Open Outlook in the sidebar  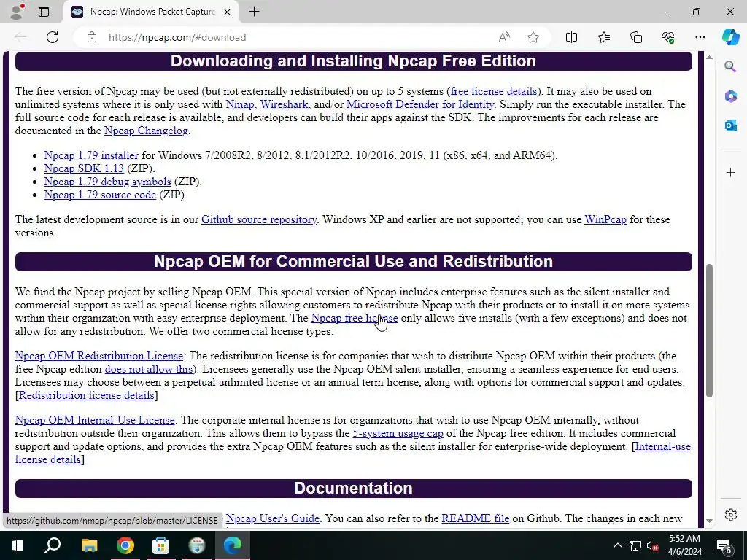(x=730, y=125)
